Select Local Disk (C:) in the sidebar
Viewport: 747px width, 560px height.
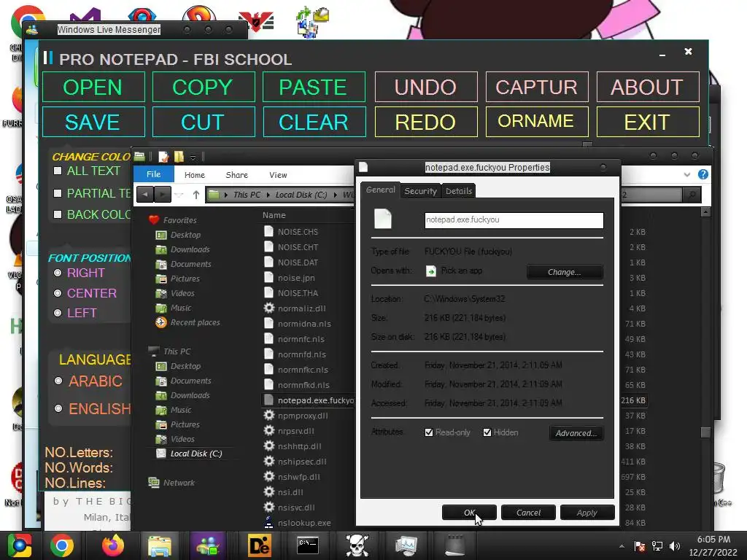[196, 454]
